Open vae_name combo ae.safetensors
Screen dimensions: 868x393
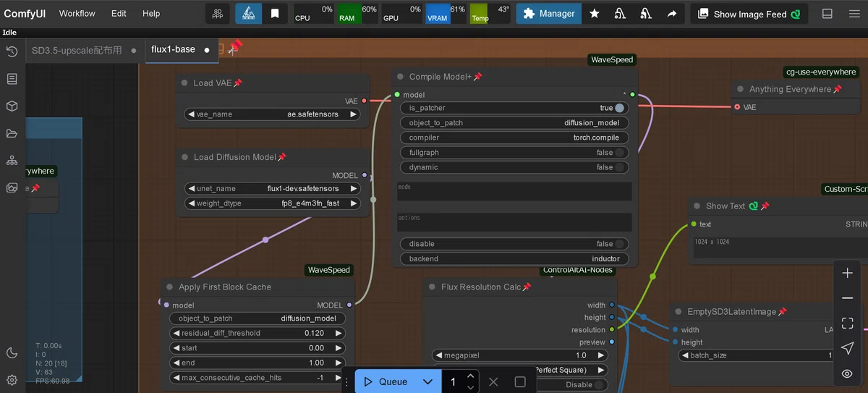(x=272, y=114)
